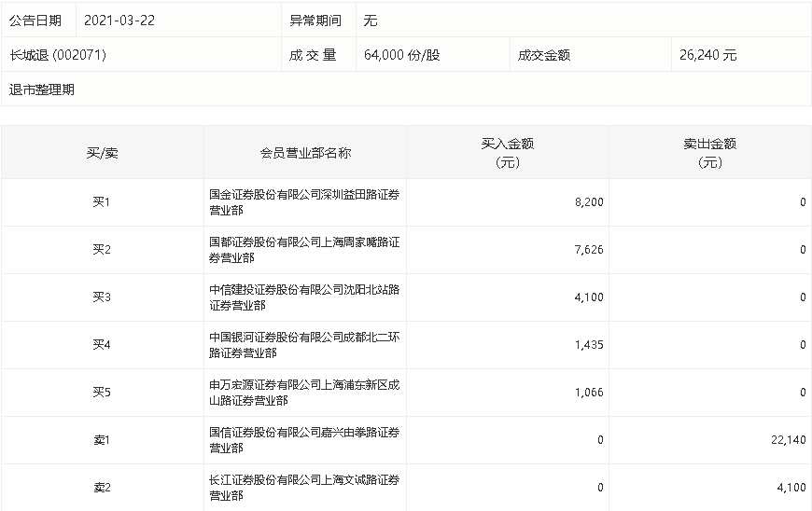Screen dimensions: 812x511
Task: Click the 卖1 sell amount 22,140
Action: 788,440
